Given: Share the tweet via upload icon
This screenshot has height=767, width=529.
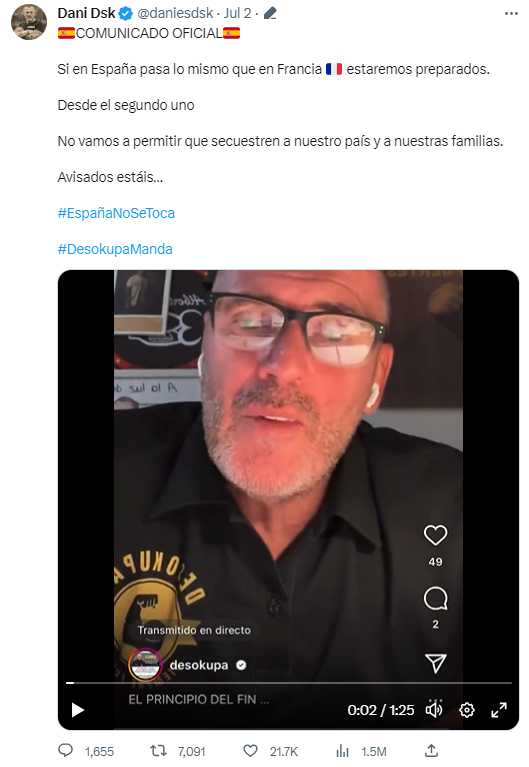Looking at the screenshot, I should tap(431, 750).
